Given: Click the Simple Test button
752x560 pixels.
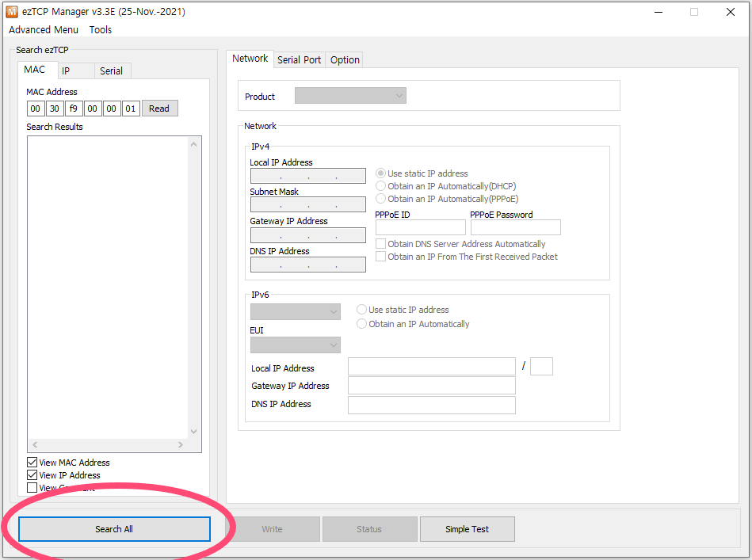Looking at the screenshot, I should pos(467,529).
